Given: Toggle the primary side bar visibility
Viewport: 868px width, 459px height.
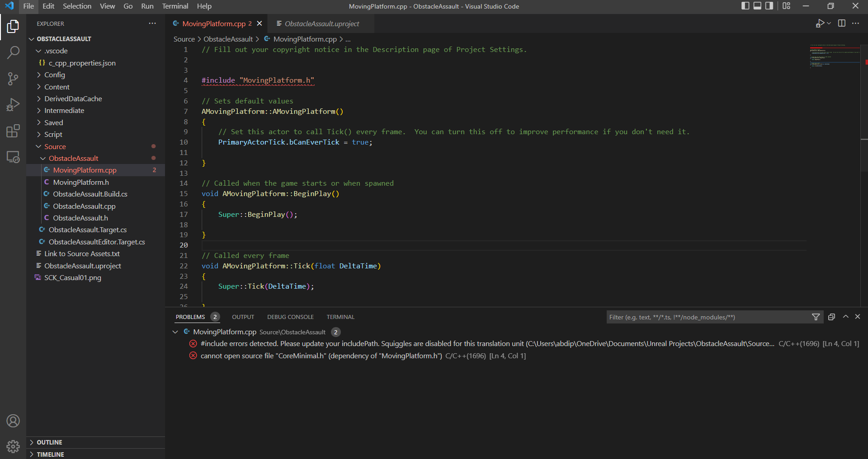Looking at the screenshot, I should [x=745, y=6].
